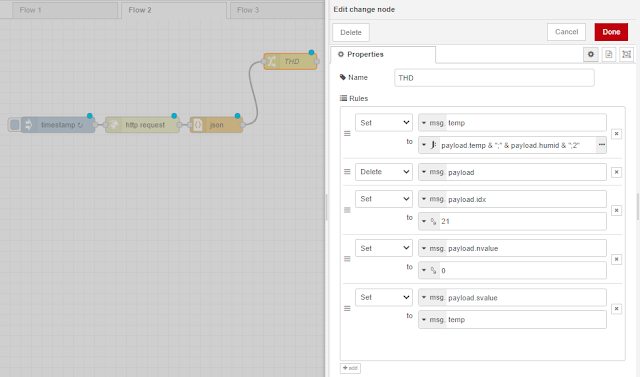This screenshot has height=377, width=640.
Task: Open the action dropdown of the Delete rule
Action: 384,172
